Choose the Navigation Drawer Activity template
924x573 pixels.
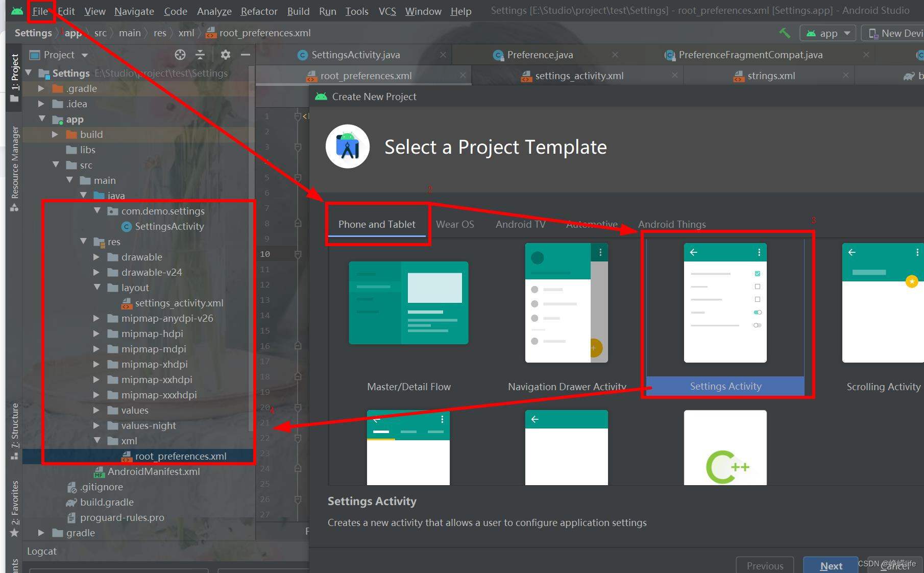click(567, 318)
